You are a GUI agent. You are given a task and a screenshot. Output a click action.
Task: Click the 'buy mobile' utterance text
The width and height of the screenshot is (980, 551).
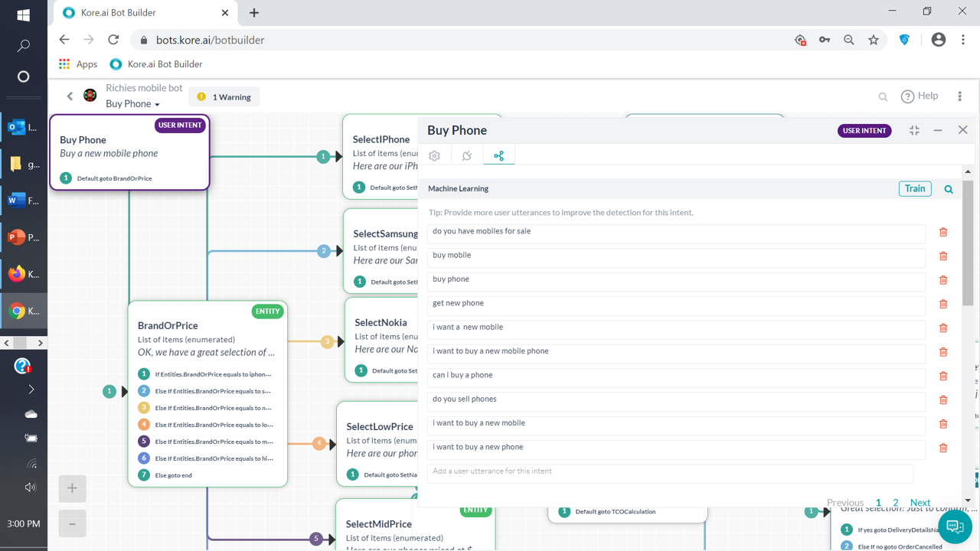pyautogui.click(x=452, y=255)
